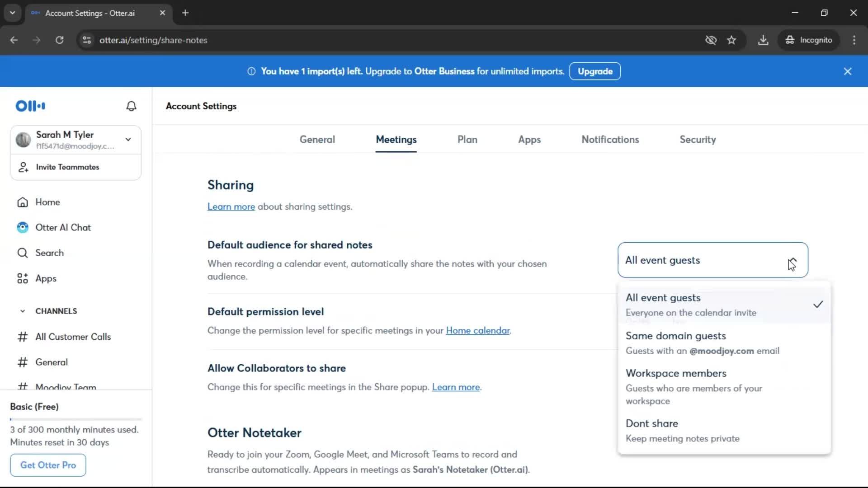Click hash icon beside All Customer Calls
Screen dimensions: 868x488
point(23,337)
